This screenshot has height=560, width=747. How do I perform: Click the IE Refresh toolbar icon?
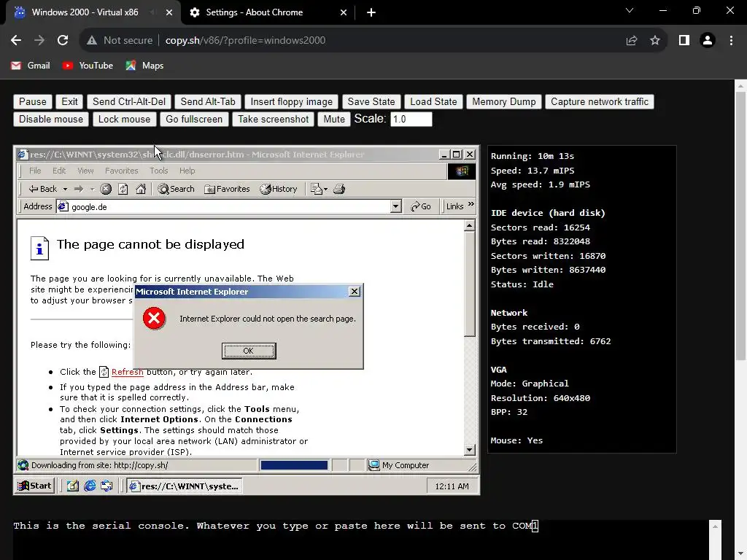(123, 189)
